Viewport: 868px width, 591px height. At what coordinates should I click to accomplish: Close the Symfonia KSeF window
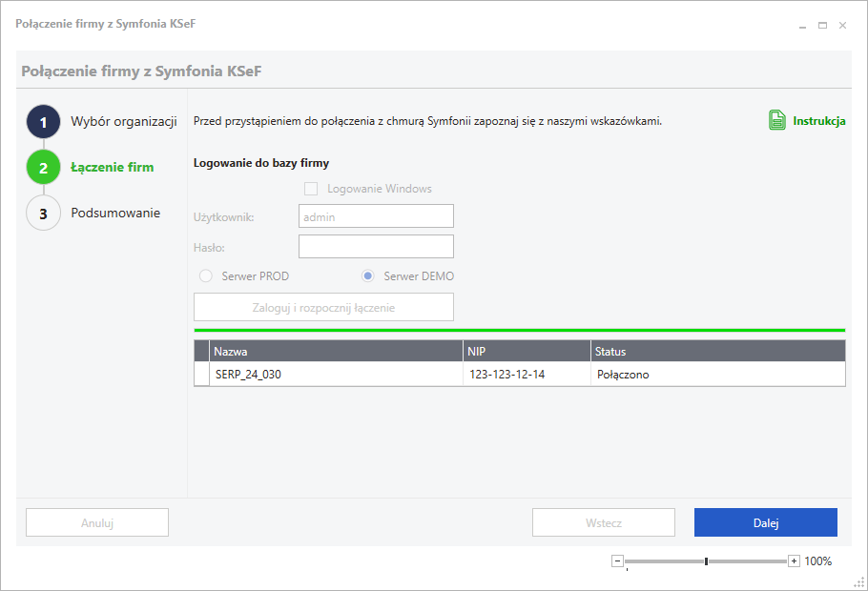click(842, 26)
